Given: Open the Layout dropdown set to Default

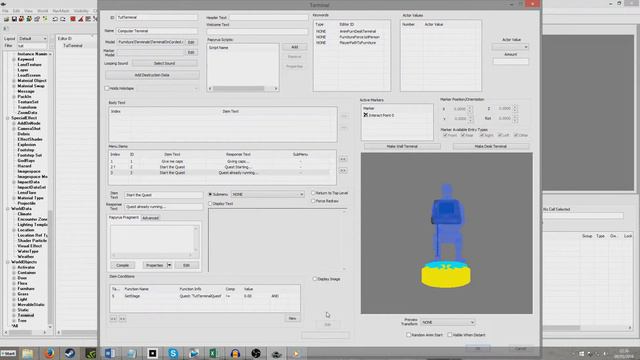Looking at the screenshot, I should 33,38.
